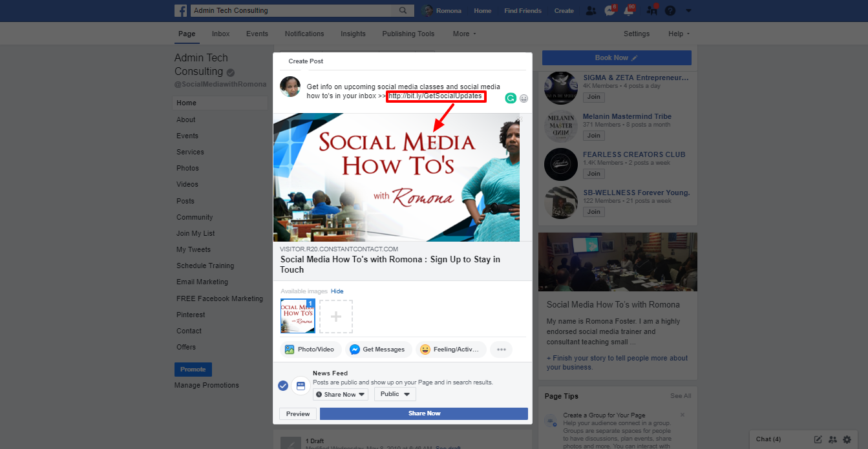Start a new chat message icon
The width and height of the screenshot is (868, 449).
pyautogui.click(x=818, y=439)
